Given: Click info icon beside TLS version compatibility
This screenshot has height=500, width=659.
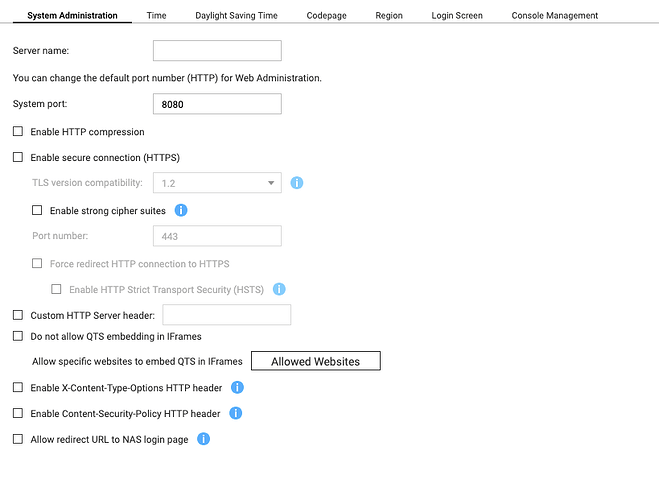Looking at the screenshot, I should [297, 183].
